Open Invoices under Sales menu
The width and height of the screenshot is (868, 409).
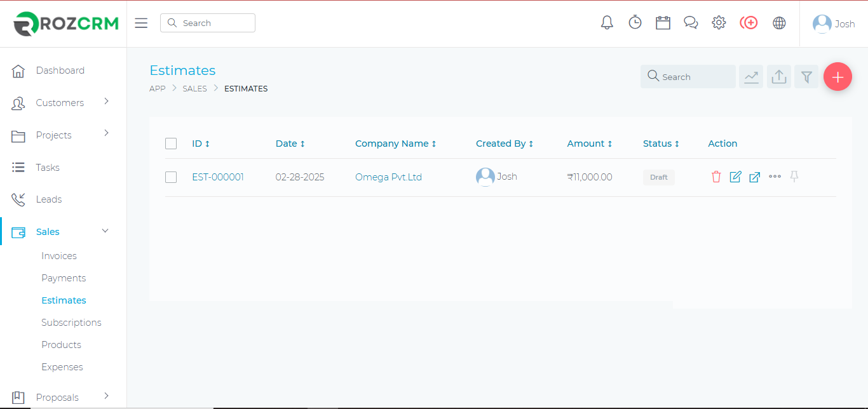[x=59, y=256]
